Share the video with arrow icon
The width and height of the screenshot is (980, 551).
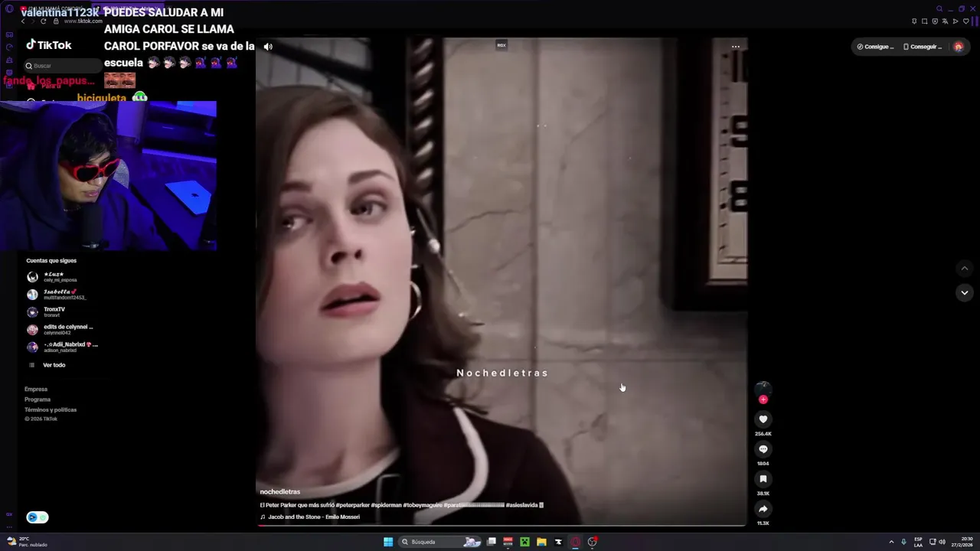tap(763, 509)
